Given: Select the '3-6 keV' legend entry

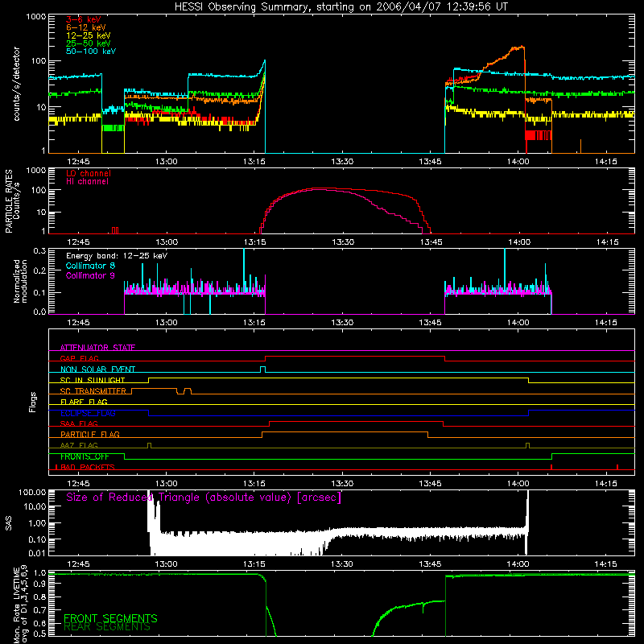Looking at the screenshot, I should pos(84,19).
